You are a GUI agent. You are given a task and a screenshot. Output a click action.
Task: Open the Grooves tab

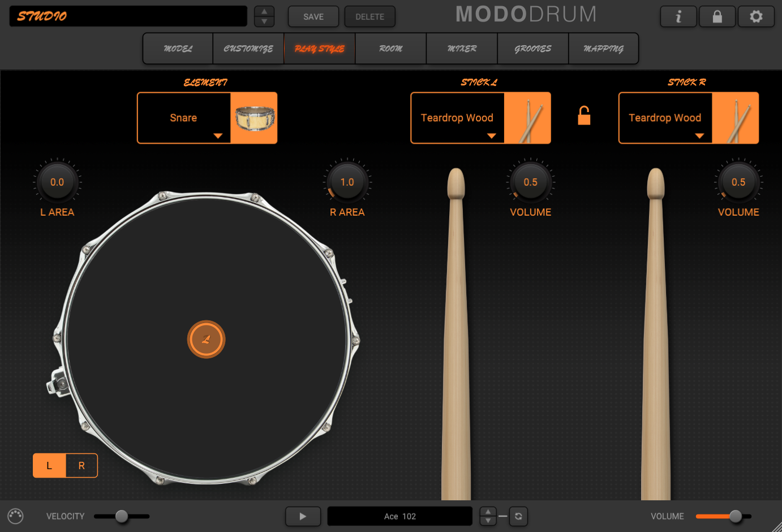(x=532, y=49)
